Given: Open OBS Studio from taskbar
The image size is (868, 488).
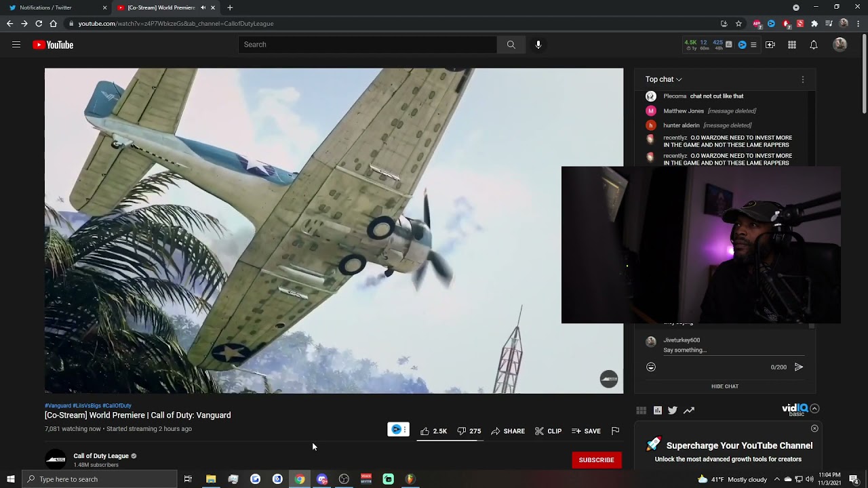Looking at the screenshot, I should (x=344, y=479).
